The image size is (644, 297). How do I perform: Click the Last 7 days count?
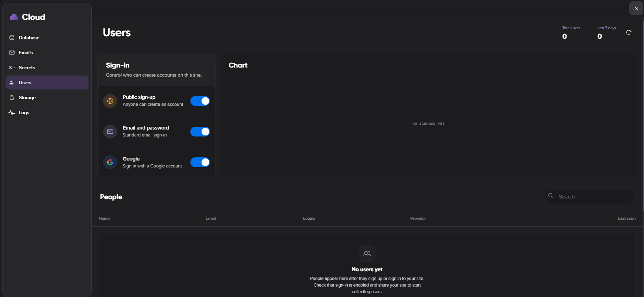point(600,36)
